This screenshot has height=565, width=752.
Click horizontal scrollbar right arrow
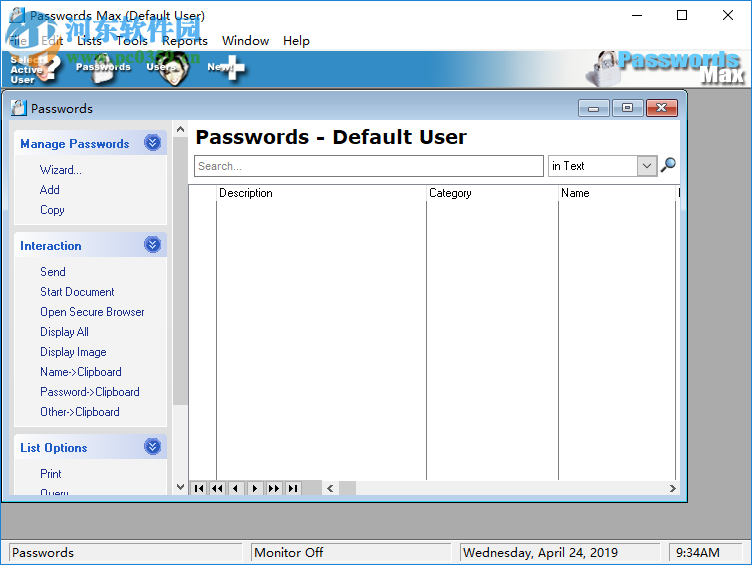coord(672,488)
